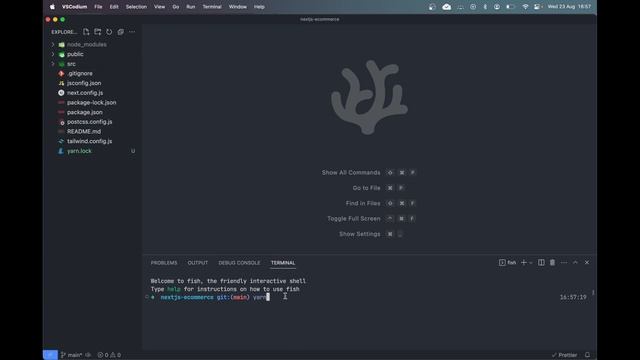
Task: Open the Run menu
Action: tap(191, 7)
